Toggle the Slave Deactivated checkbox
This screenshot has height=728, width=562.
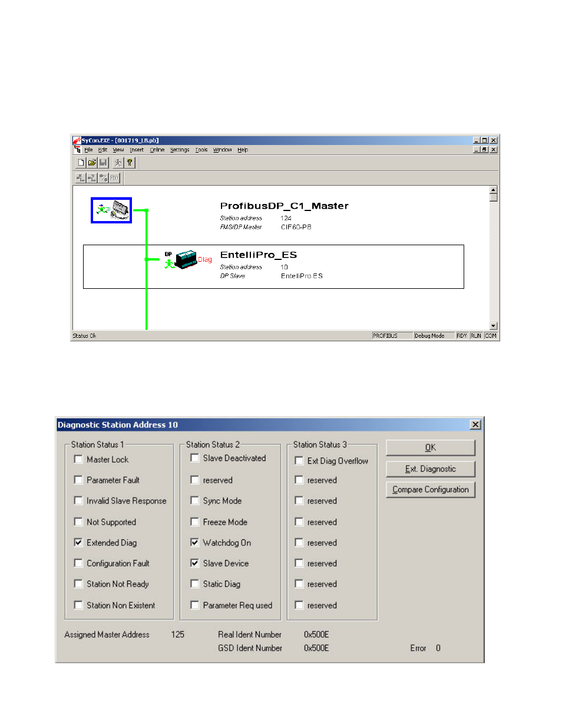pyautogui.click(x=194, y=457)
